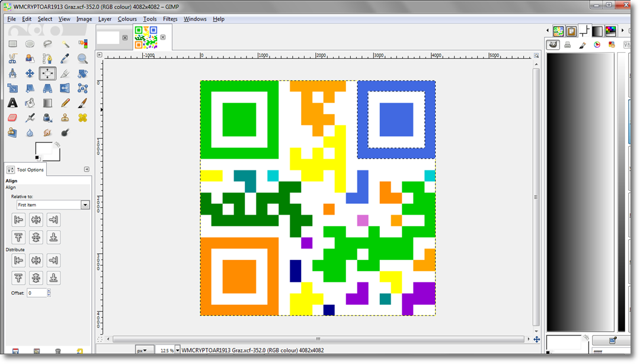The height and width of the screenshot is (364, 640).
Task: Align centre of target horizontally
Action: pos(36,220)
